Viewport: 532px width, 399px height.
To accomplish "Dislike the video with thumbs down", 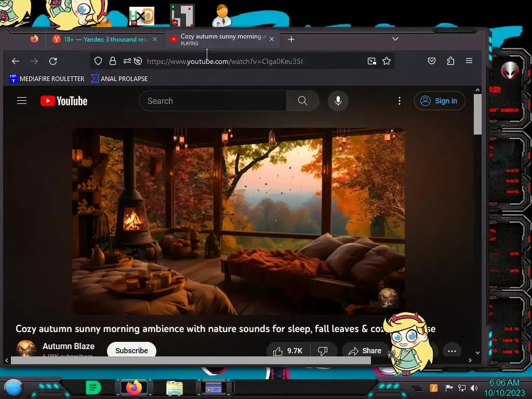I will (x=323, y=351).
